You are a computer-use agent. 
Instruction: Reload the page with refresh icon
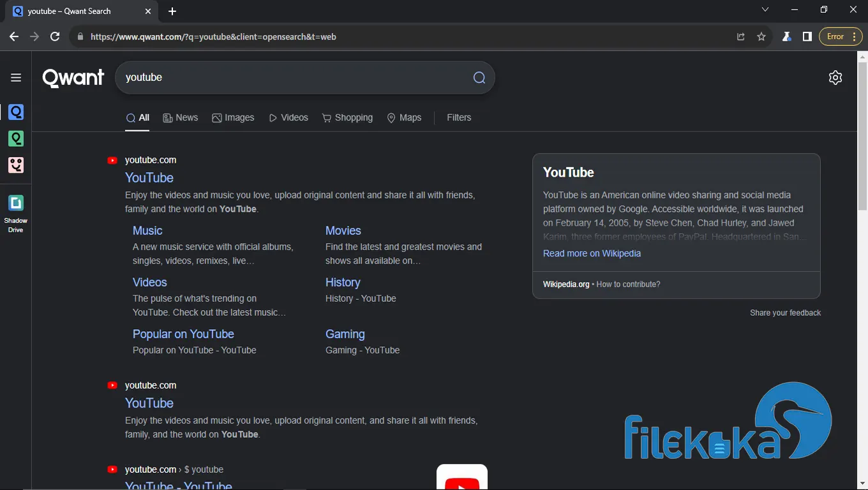pos(55,37)
